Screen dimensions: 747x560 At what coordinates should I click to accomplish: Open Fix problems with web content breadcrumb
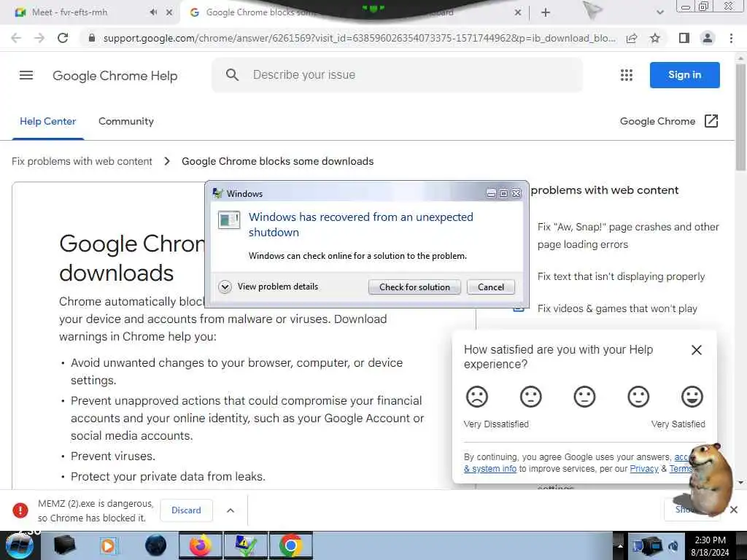(82, 161)
